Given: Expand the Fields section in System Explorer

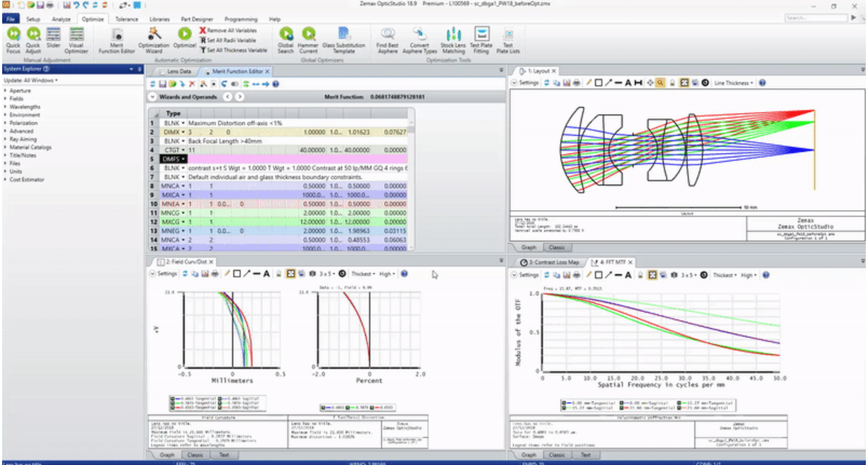Looking at the screenshot, I should 5,99.
